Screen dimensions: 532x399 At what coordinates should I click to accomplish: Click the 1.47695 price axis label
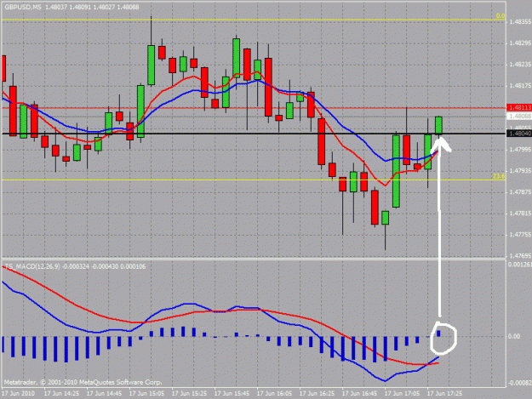[x=520, y=256]
